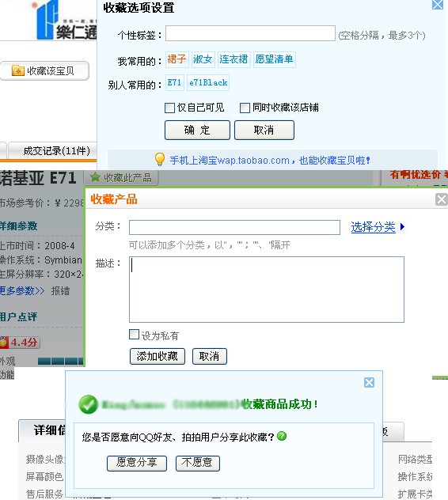Click the 乐仁通 shop logo
448x500 pixels.
click(66, 21)
